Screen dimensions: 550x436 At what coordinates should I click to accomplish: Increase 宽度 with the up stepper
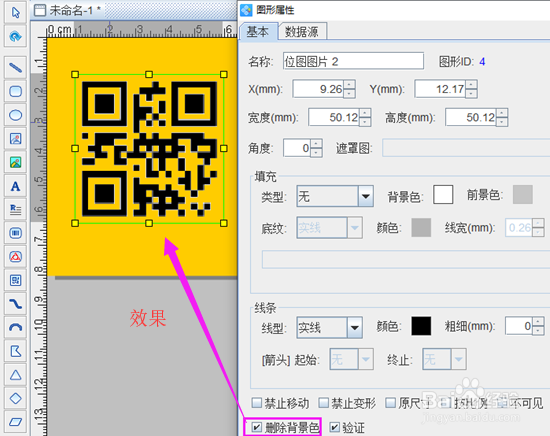365,113
